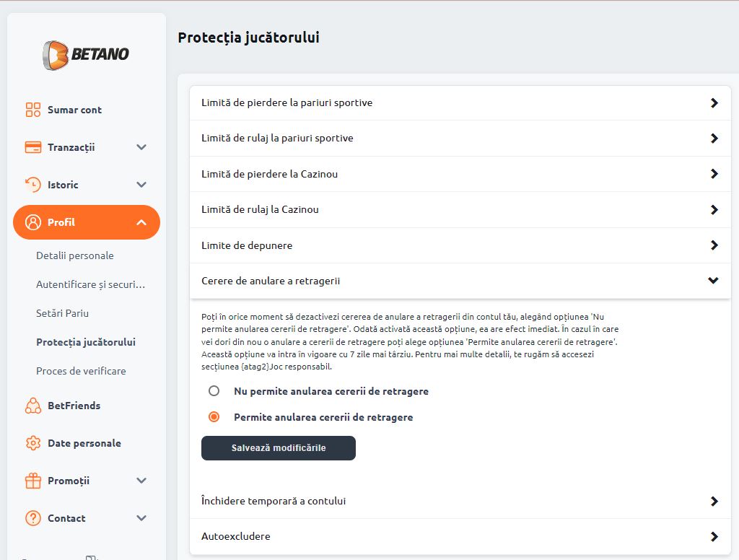Expand the Istoric menu chevron

(x=141, y=185)
